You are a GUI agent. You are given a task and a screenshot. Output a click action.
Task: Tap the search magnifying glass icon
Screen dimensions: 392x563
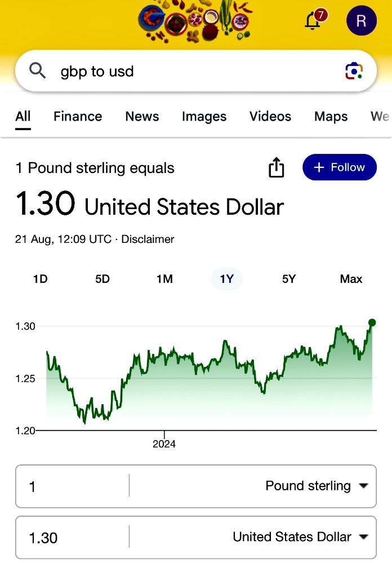coord(38,71)
